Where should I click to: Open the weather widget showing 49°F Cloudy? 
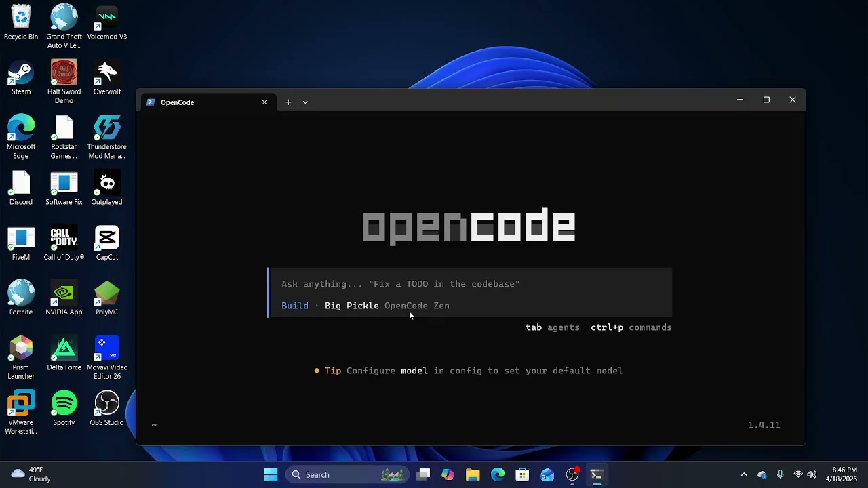[31, 474]
